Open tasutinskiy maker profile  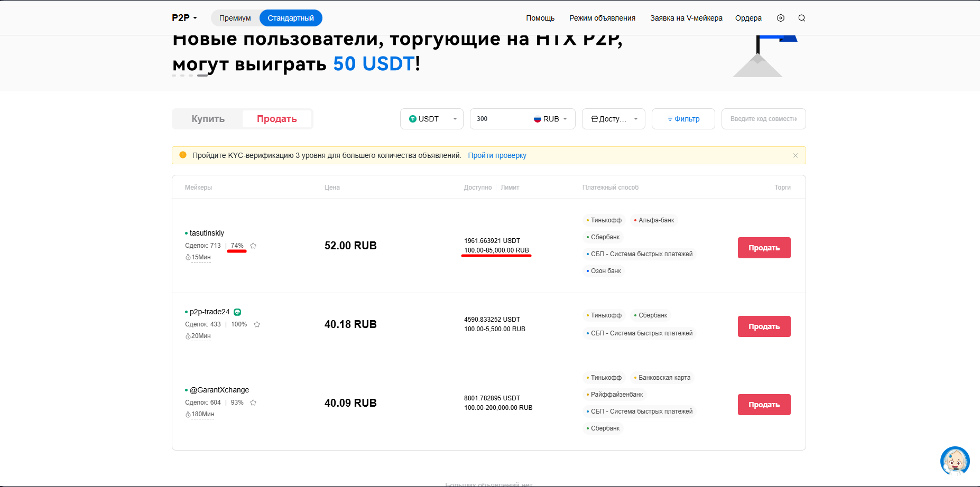[x=207, y=233]
